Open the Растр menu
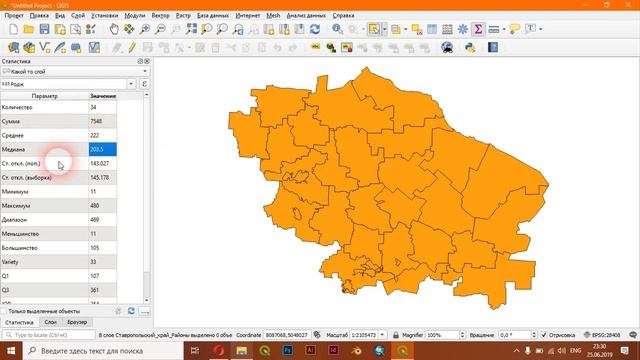The height and width of the screenshot is (360, 640). (183, 16)
